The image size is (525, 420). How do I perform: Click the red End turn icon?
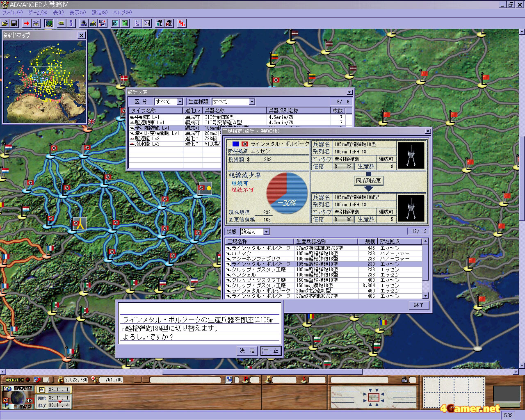click(x=182, y=23)
